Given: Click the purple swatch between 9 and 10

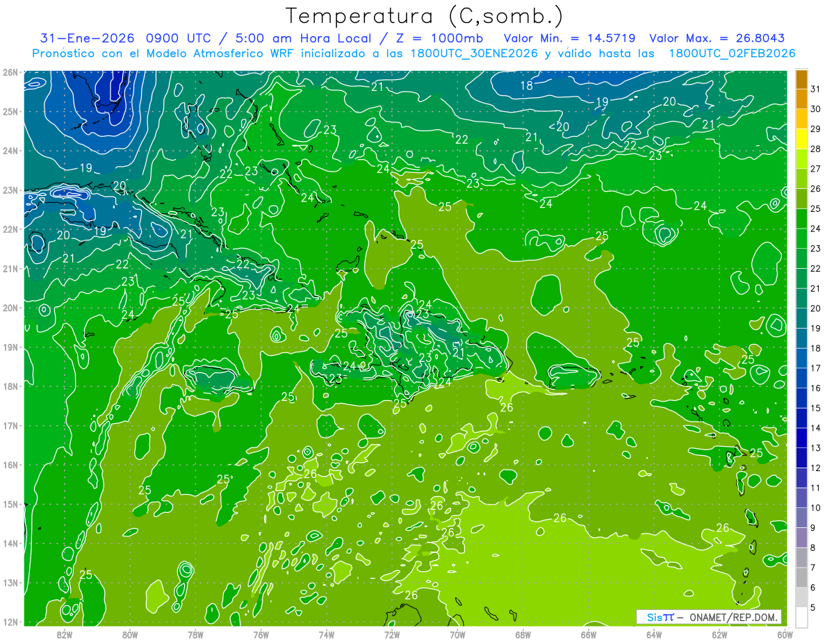Looking at the screenshot, I should 801,518.
